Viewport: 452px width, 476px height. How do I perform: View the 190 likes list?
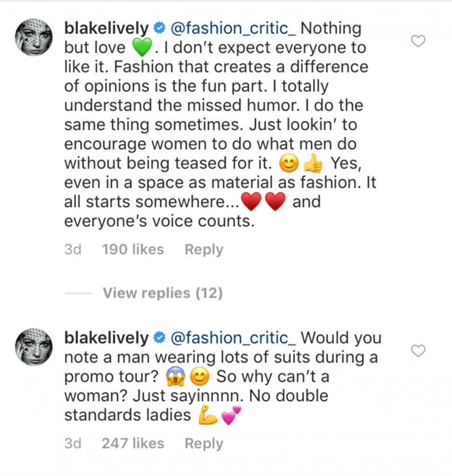click(x=133, y=250)
